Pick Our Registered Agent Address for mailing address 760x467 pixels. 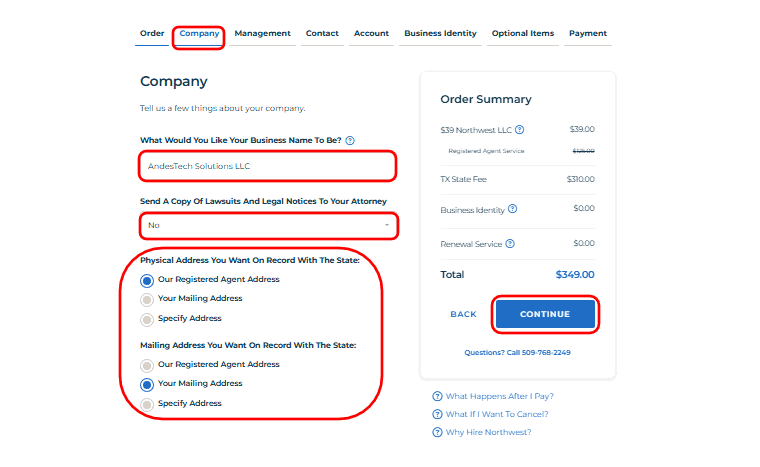click(x=147, y=365)
